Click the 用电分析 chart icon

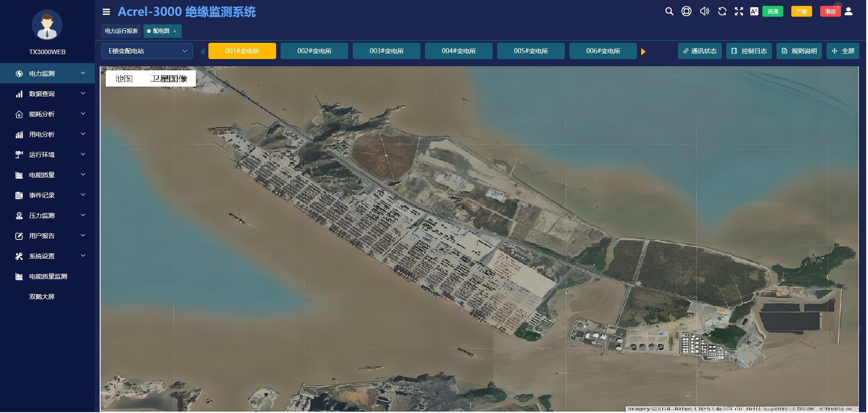click(x=19, y=135)
